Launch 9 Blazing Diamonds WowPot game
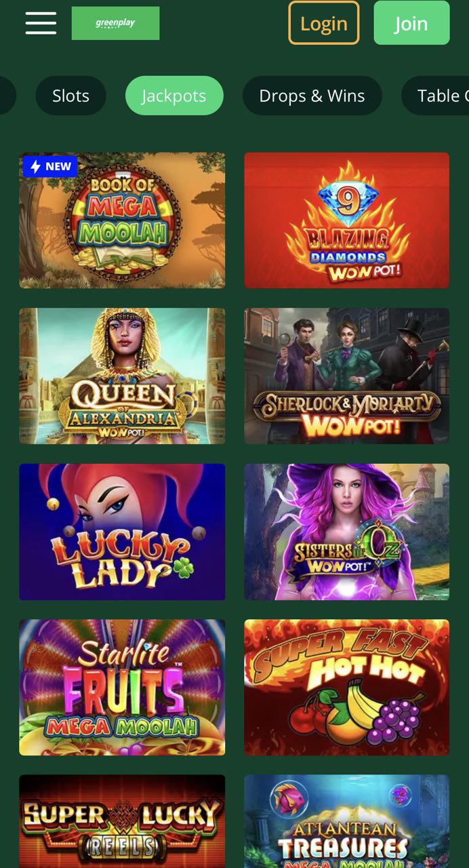This screenshot has height=868, width=469. coord(347,220)
